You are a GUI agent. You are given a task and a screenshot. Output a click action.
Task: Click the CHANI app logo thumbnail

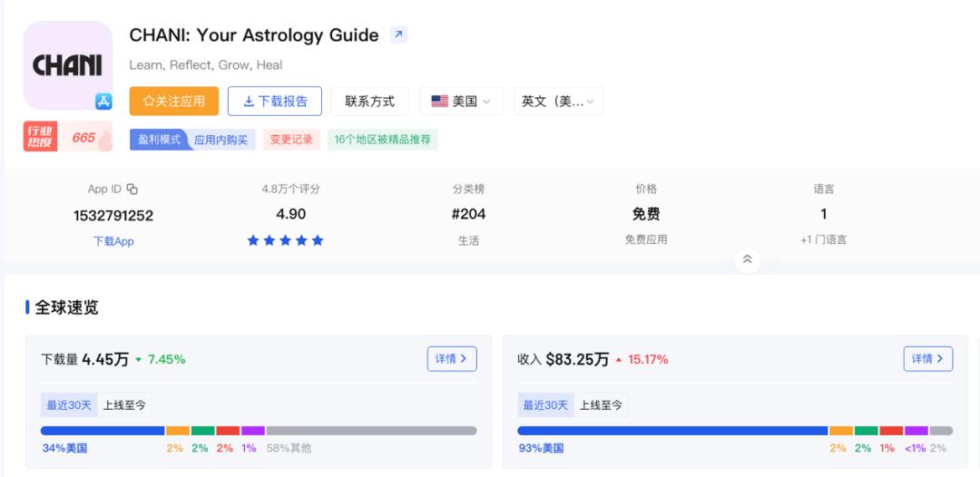(x=67, y=65)
